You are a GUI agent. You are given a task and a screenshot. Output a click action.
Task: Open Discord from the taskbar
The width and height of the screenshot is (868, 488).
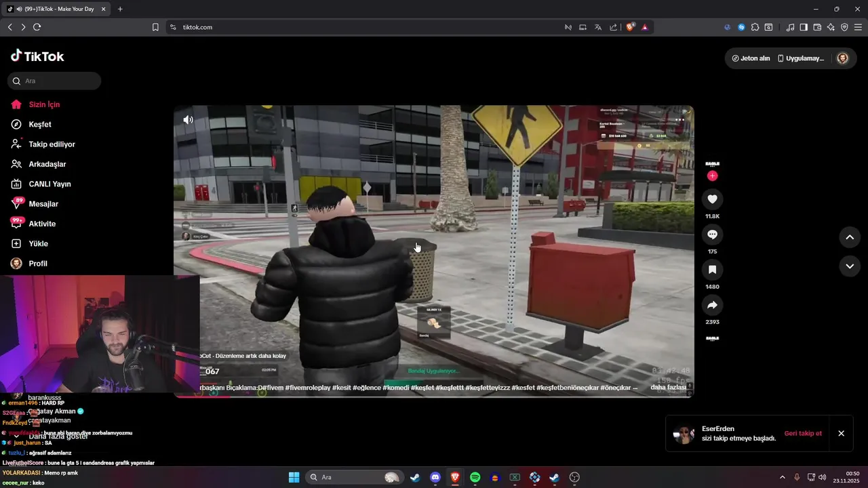435,477
